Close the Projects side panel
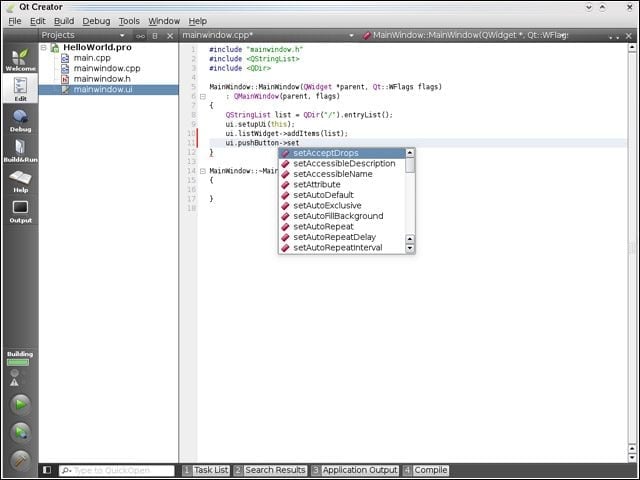640x480 pixels. point(170,36)
